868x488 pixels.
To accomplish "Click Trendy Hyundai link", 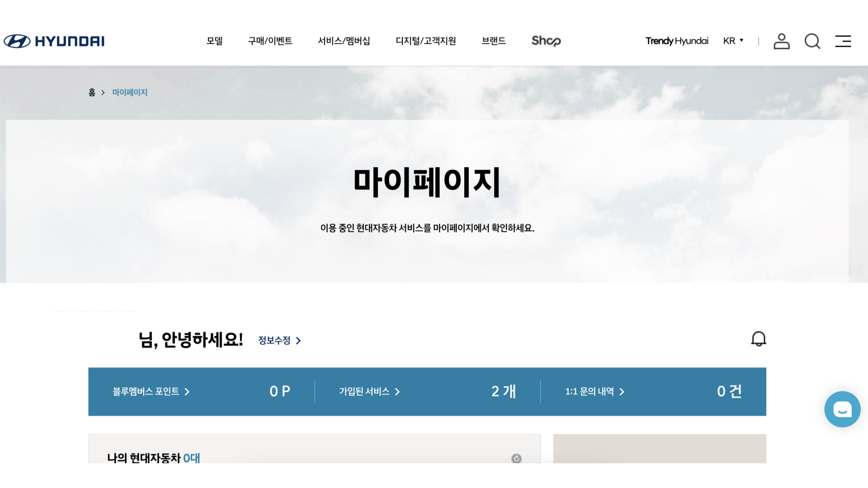I will pos(676,41).
